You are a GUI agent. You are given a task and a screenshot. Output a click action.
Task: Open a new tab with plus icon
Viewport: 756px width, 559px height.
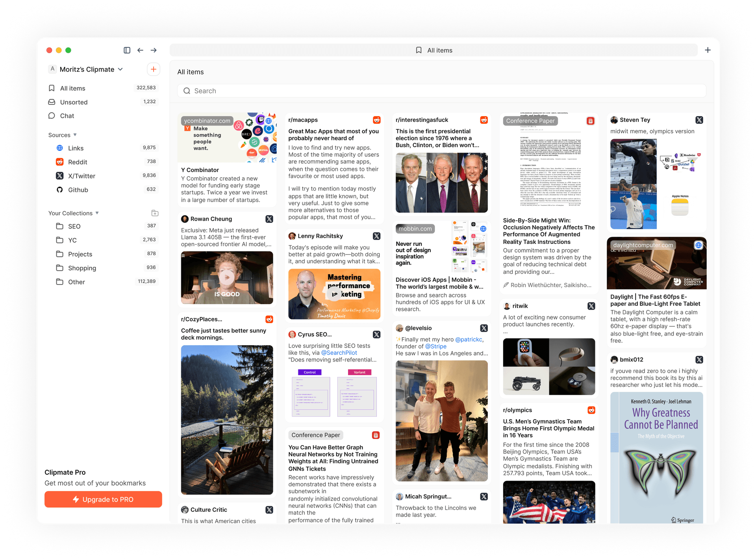point(708,50)
